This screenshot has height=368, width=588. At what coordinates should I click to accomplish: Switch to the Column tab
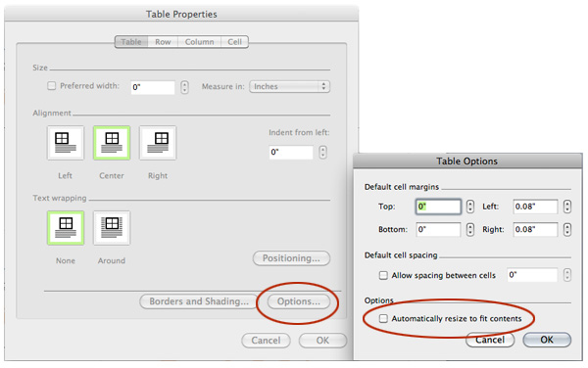200,42
